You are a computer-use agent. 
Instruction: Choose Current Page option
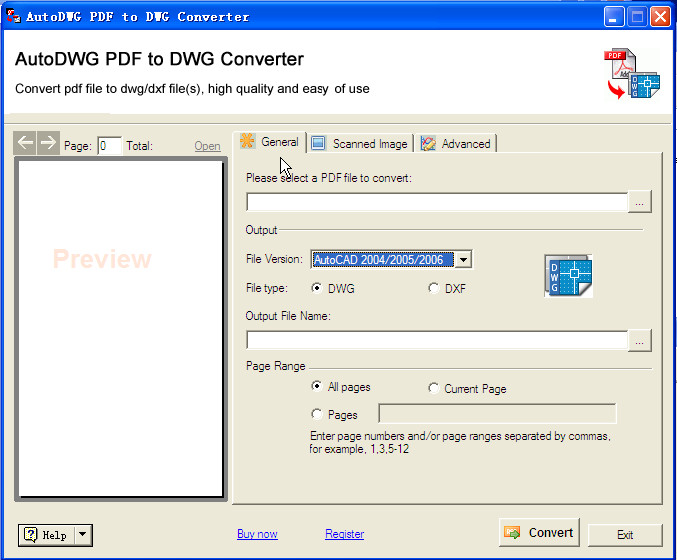[433, 388]
